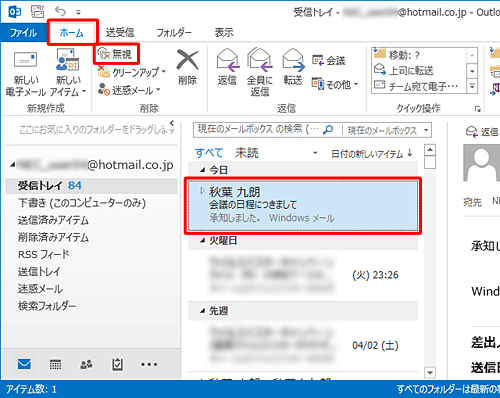Screen dimensions: 500x398
Task: Switch to the View (表示) tab
Action: (x=224, y=33)
